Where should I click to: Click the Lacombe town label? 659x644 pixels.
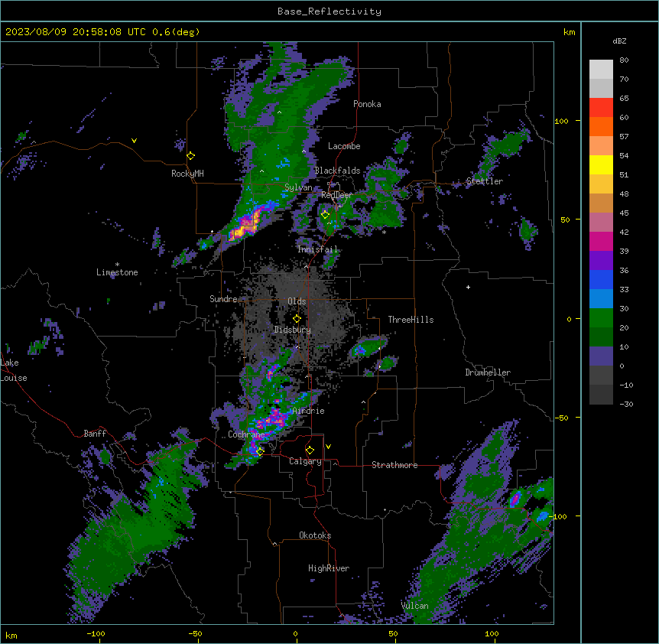click(x=344, y=146)
